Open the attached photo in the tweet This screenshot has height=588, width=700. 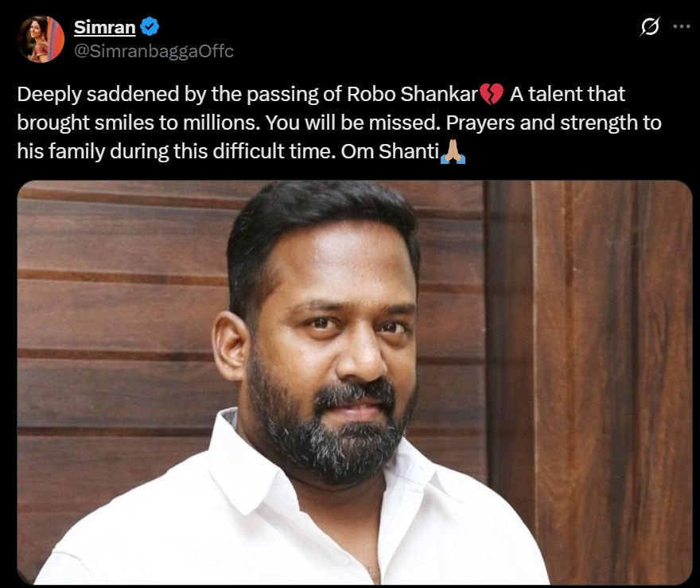click(x=355, y=383)
